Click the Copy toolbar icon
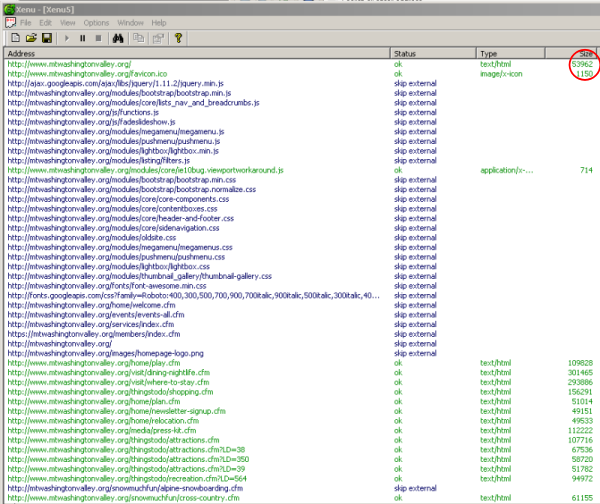The width and height of the screenshot is (600, 504). click(139, 38)
